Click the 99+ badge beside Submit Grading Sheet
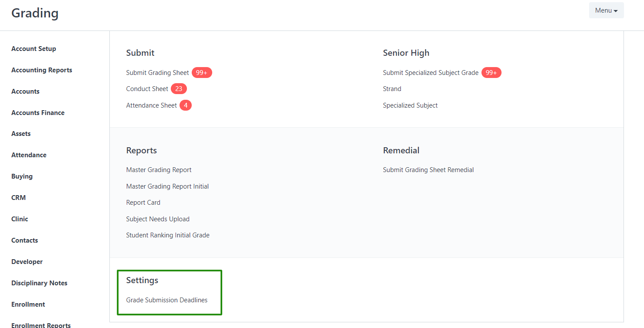644x328 pixels. click(202, 73)
